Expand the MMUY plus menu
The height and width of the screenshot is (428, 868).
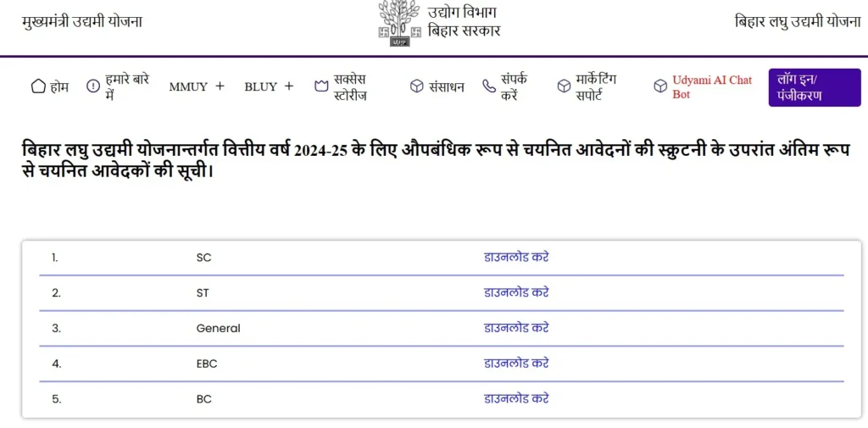tap(220, 86)
